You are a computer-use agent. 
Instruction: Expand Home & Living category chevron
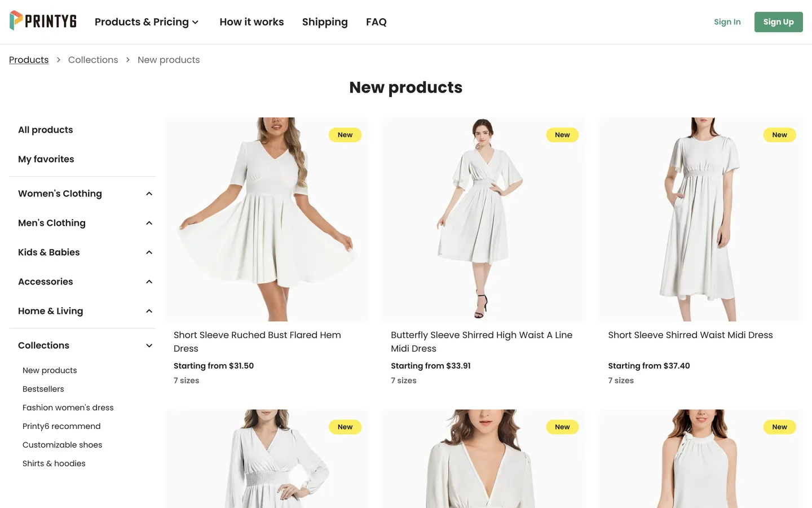tap(149, 311)
